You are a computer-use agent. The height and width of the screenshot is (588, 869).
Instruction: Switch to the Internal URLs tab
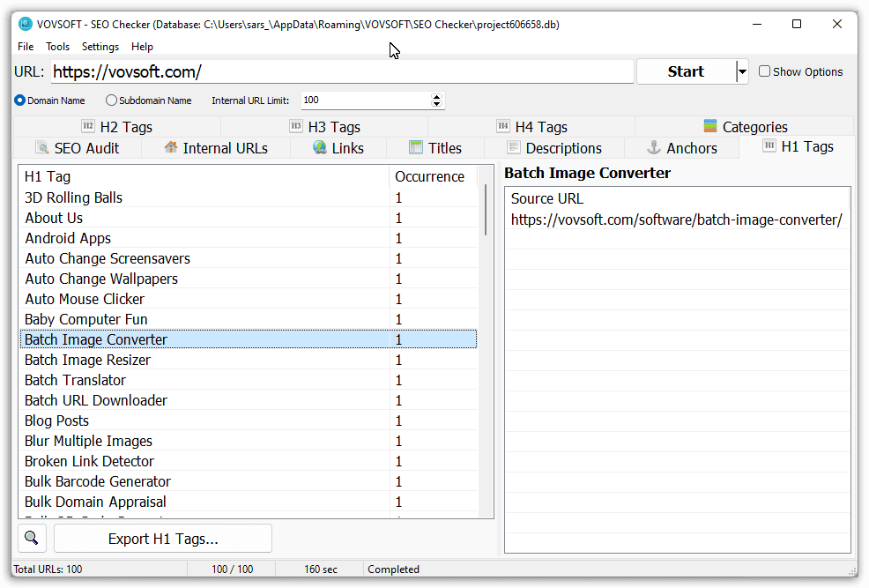coord(216,148)
